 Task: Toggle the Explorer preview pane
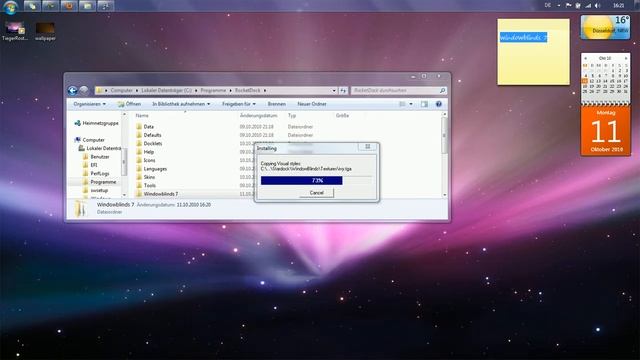(424, 104)
